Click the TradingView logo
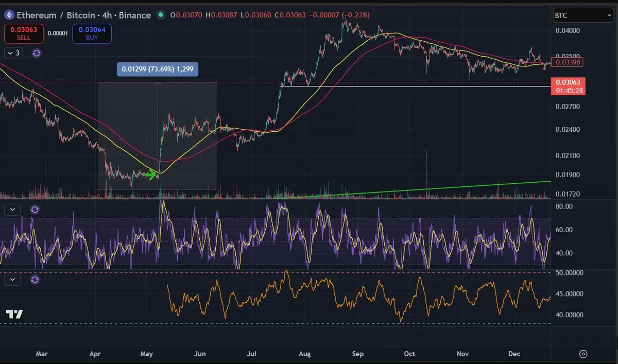 click(x=14, y=314)
